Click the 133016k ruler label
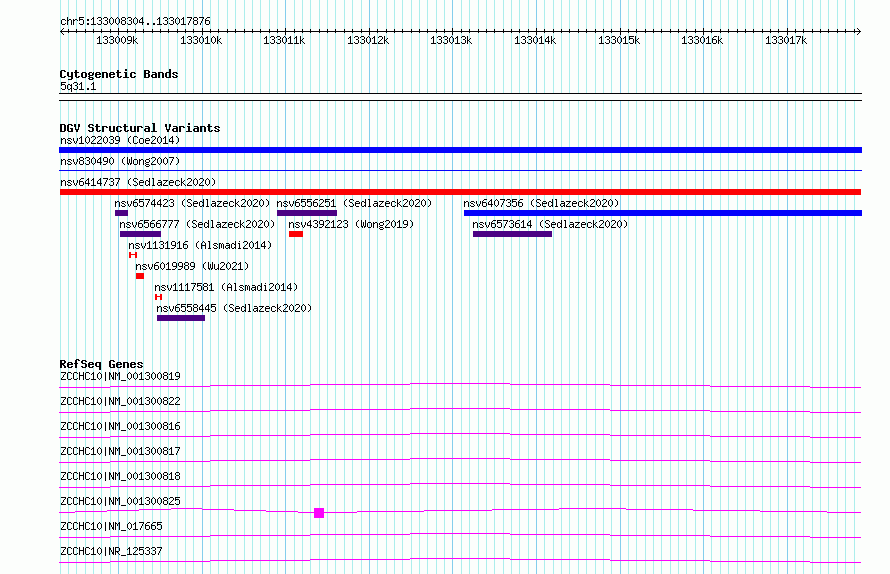Image resolution: width=890 pixels, height=574 pixels. (x=702, y=40)
